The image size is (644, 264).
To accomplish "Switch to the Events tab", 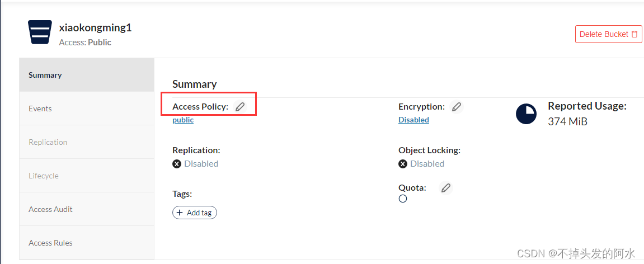I will (87, 109).
